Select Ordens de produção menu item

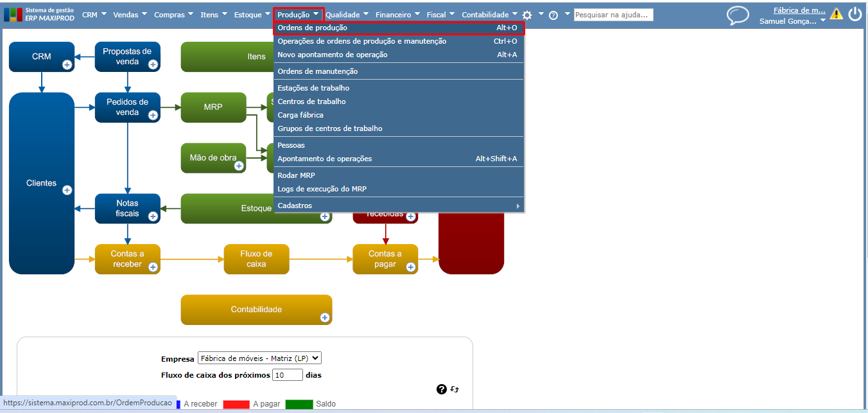(399, 28)
